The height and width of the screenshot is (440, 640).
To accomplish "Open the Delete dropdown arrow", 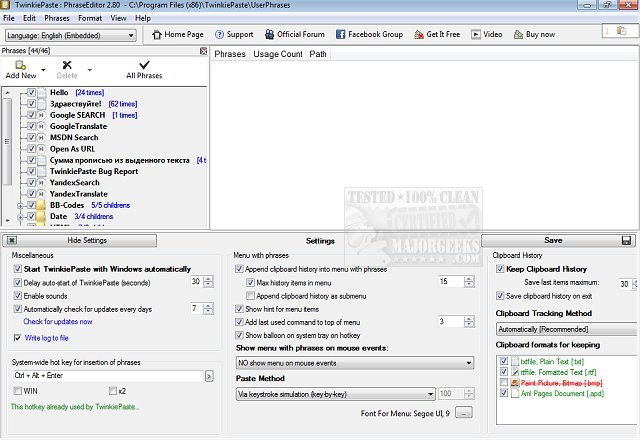I will [90, 70].
